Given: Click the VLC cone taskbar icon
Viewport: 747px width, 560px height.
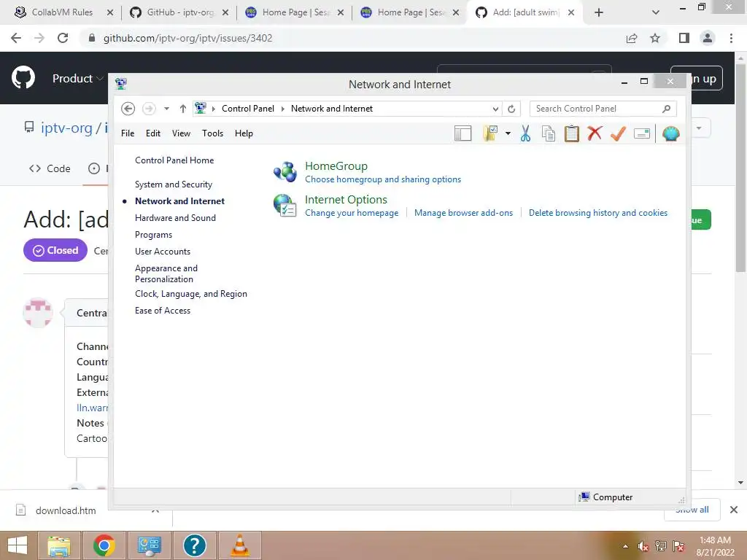Looking at the screenshot, I should tap(239, 545).
